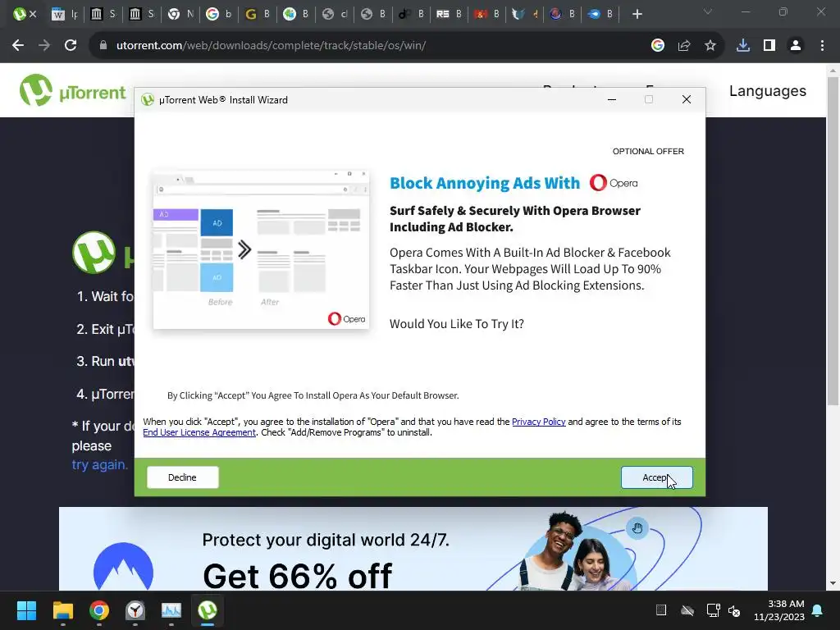Image resolution: width=840 pixels, height=630 pixels.
Task: Minimize the Install Wizard window
Action: click(612, 99)
